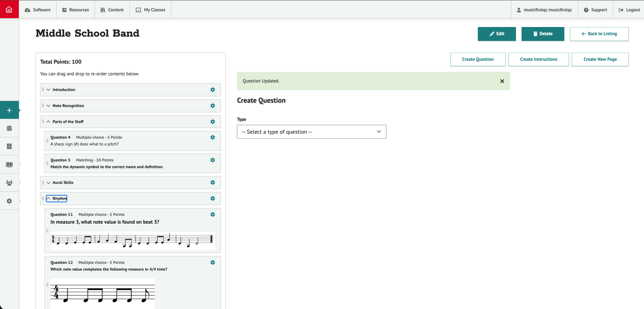Open the users group sidebar icon
Image resolution: width=644 pixels, height=309 pixels.
[x=9, y=183]
